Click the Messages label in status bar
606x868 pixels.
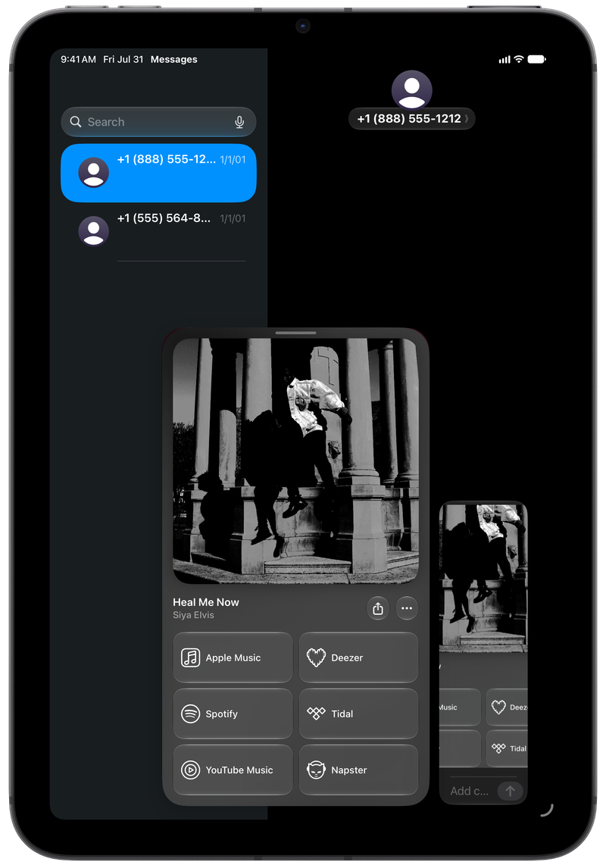(x=173, y=59)
